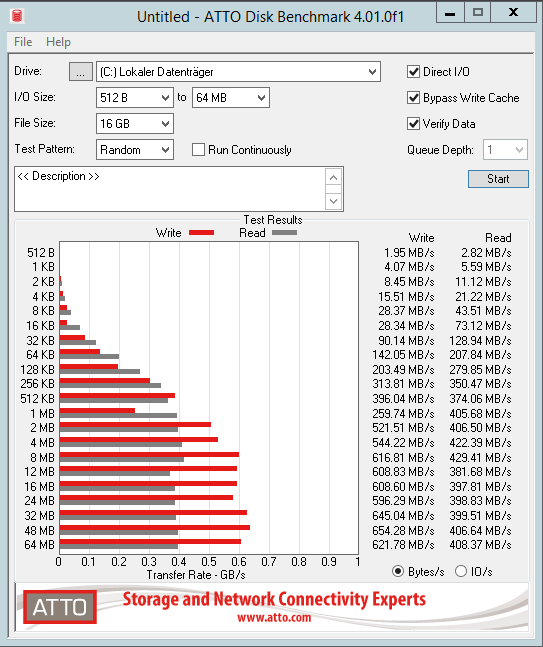This screenshot has width=543, height=647.
Task: Click the 48 MB write value 654.28 MB/s
Action: [x=403, y=530]
